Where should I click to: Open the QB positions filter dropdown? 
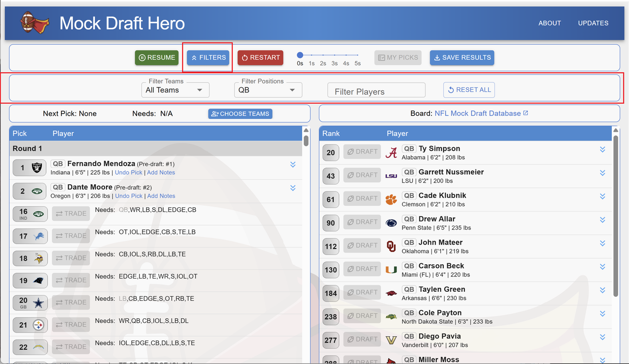point(268,90)
